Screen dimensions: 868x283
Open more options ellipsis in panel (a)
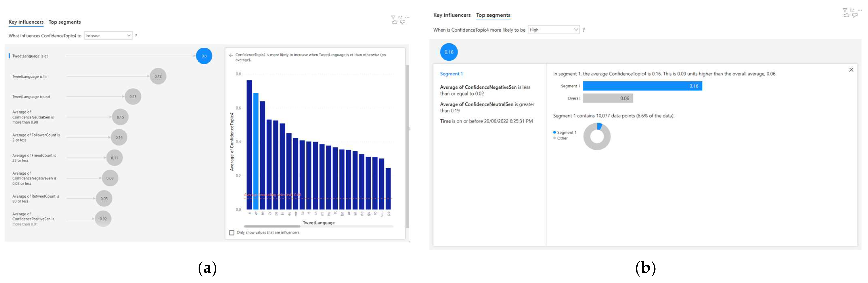pos(407,17)
